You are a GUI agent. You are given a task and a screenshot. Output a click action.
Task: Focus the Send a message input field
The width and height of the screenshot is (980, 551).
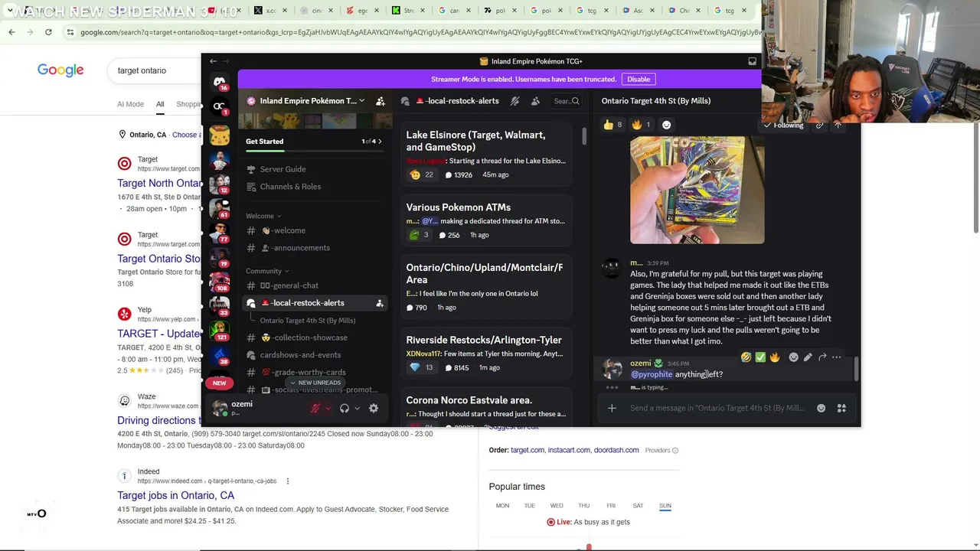(x=717, y=408)
